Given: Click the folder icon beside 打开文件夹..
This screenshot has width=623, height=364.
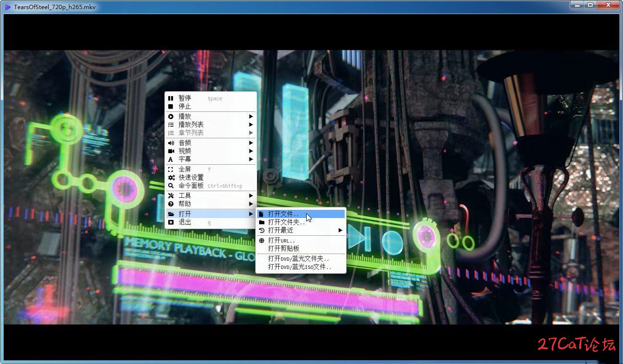Looking at the screenshot, I should [262, 222].
